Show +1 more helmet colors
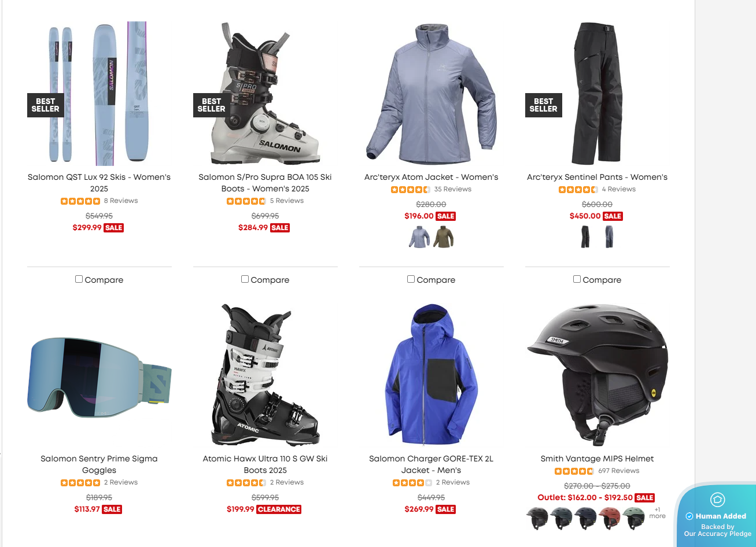The image size is (756, 547). coord(657,513)
